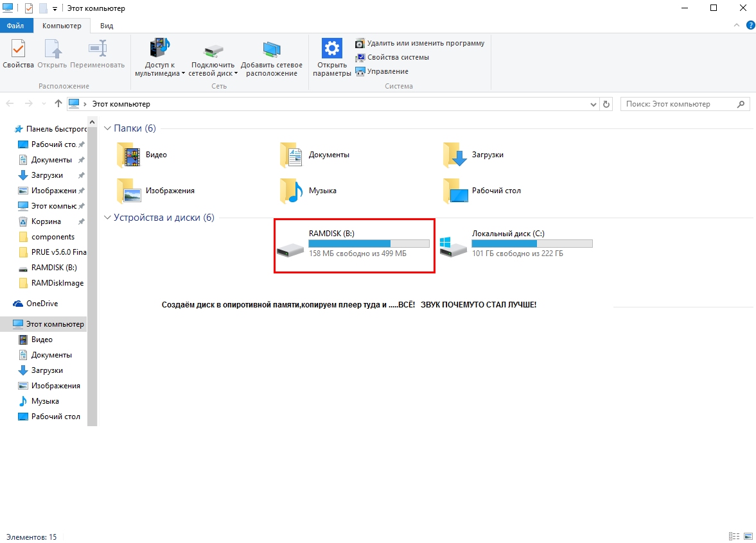Click Quick Access properties checkmark icon
Image resolution: width=756 pixels, height=543 pixels.
click(28, 8)
